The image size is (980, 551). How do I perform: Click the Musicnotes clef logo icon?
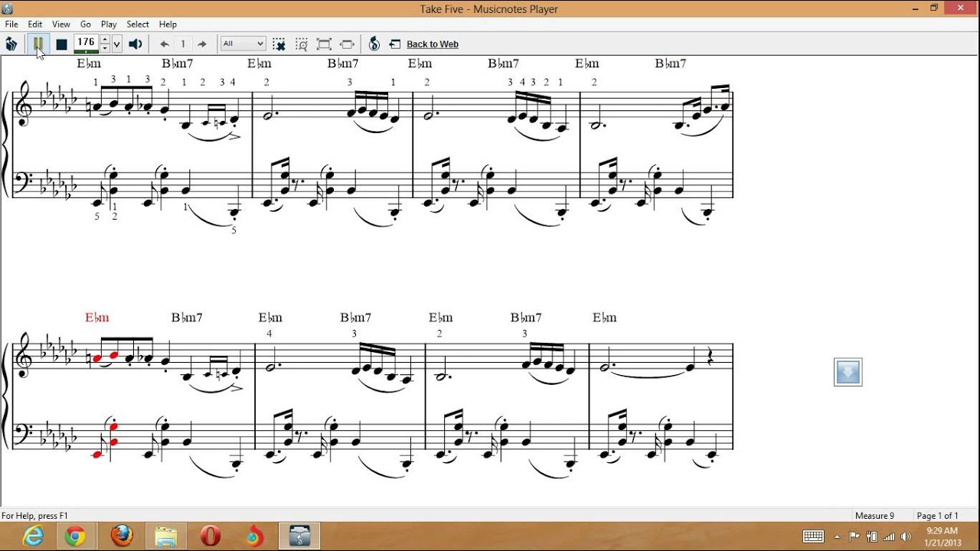click(x=374, y=44)
